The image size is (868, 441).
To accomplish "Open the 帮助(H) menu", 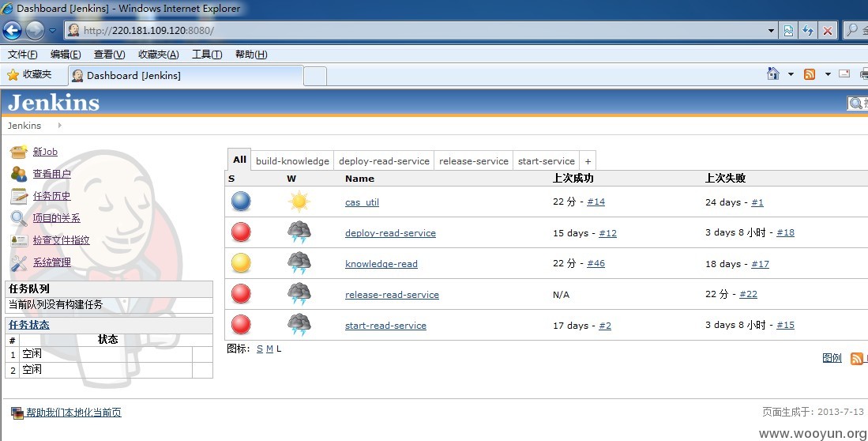I will [x=251, y=55].
